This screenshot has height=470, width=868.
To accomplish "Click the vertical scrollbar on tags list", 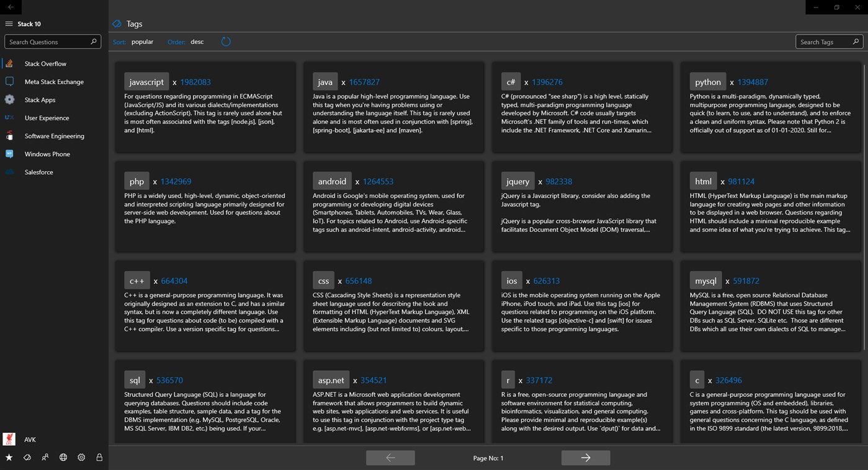I will (x=865, y=208).
